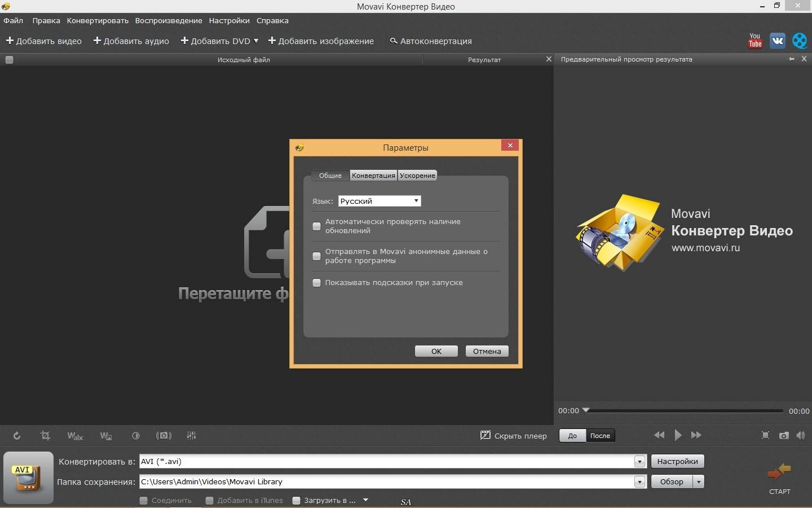This screenshot has width=812, height=508.
Task: Toggle show tips at startup checkbox
Action: coord(317,283)
